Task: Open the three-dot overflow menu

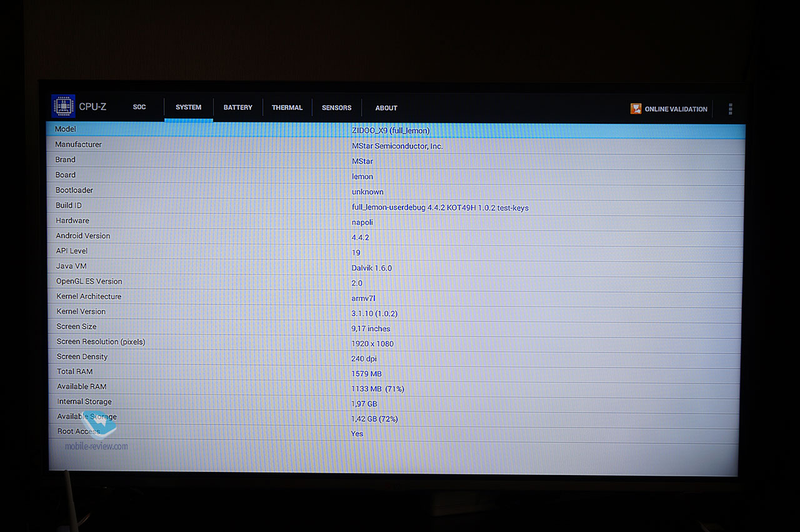Action: (x=730, y=109)
